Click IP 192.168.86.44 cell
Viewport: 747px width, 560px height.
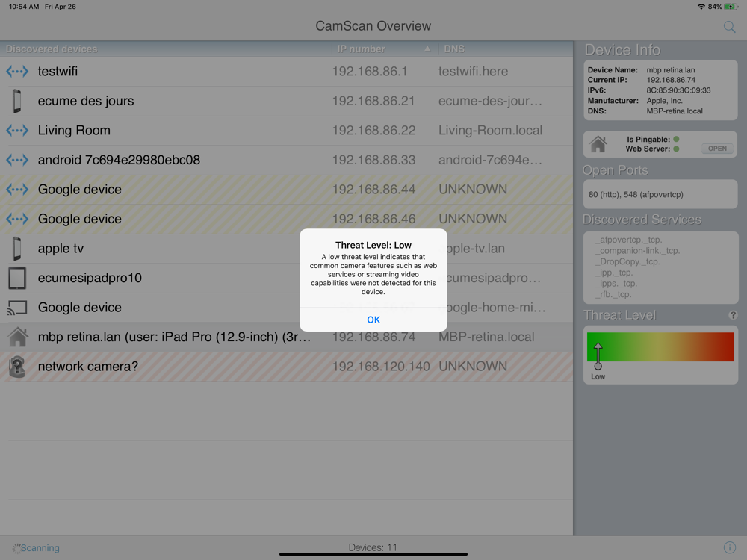[374, 190]
